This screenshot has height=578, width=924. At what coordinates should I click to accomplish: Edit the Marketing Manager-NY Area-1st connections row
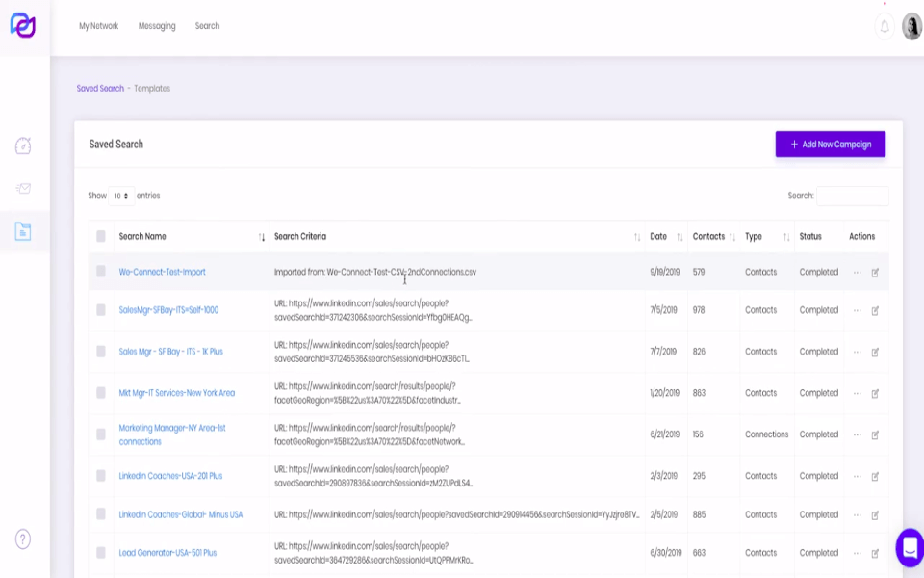875,434
